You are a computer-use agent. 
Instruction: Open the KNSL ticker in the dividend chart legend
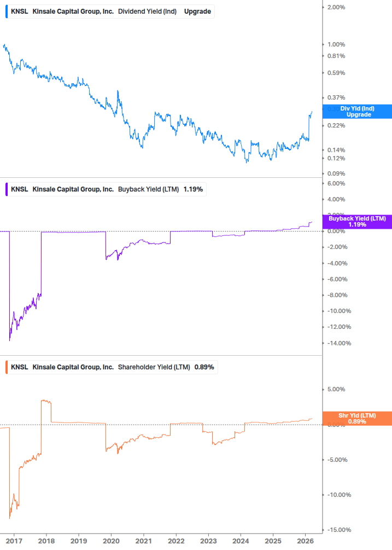[19, 10]
